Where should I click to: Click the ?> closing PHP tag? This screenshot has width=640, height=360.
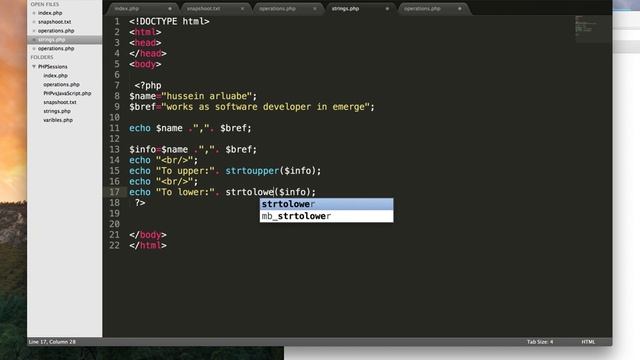click(x=140, y=202)
